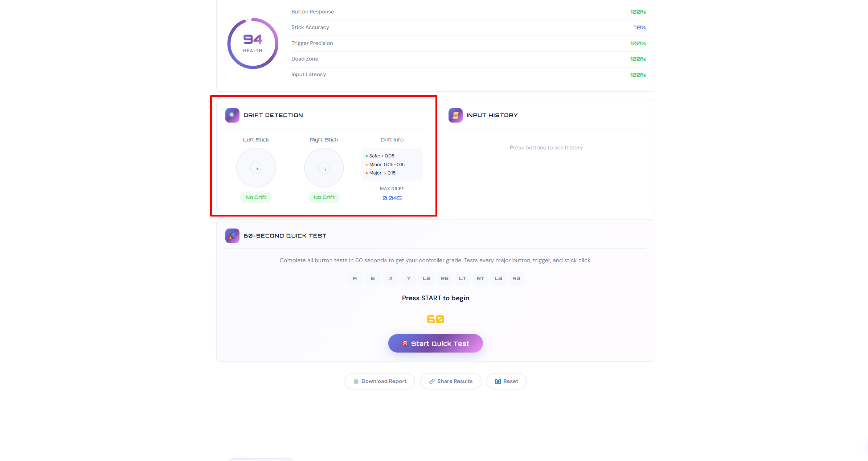Click the Max Drift 0.045 value
This screenshot has height=461, width=868.
[392, 198]
